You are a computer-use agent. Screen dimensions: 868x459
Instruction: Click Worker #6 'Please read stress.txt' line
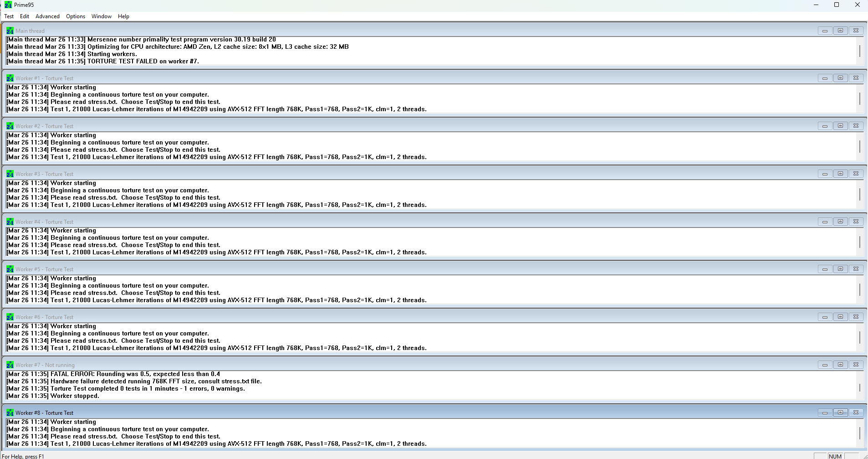coord(113,340)
